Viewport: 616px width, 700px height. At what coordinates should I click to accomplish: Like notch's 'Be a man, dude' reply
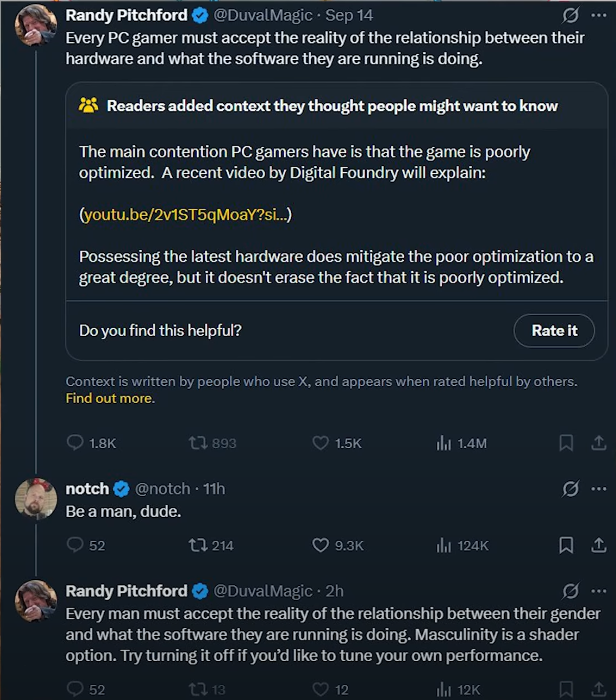(320, 545)
